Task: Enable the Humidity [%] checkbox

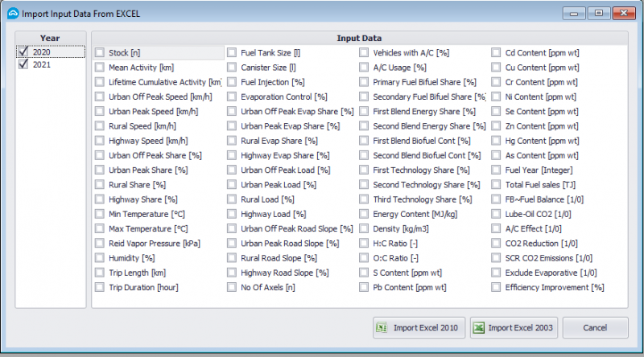Action: 99,258
